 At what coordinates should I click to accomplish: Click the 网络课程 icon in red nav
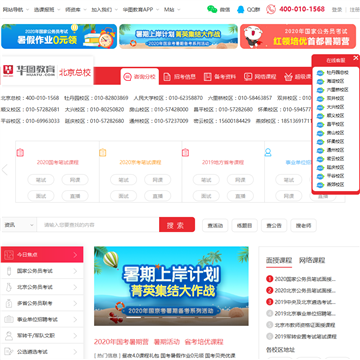coord(248,77)
